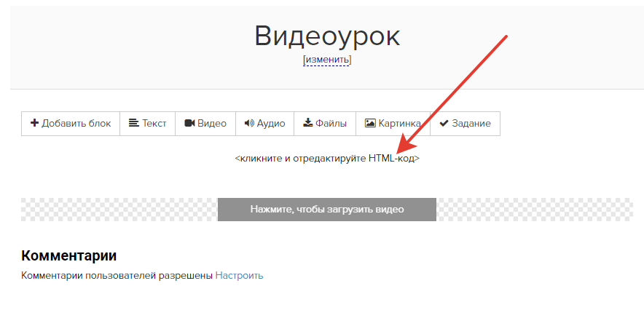Select the Видеоурок lesson title
The width and height of the screenshot is (644, 334).
click(x=327, y=36)
